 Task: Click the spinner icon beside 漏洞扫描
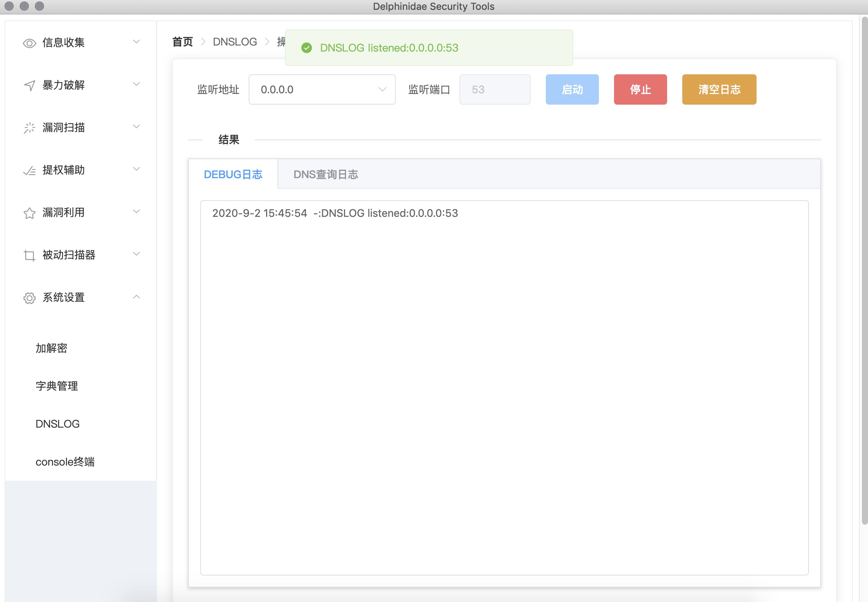pyautogui.click(x=29, y=128)
